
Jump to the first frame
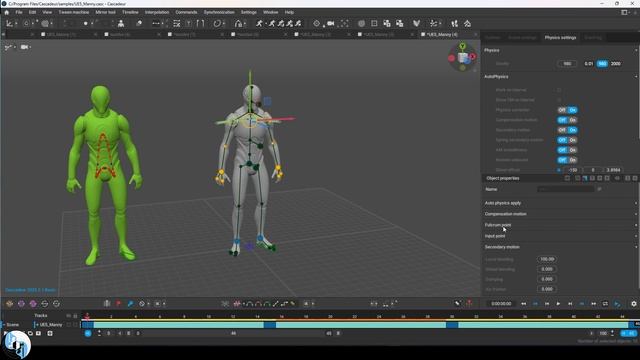tap(523, 304)
